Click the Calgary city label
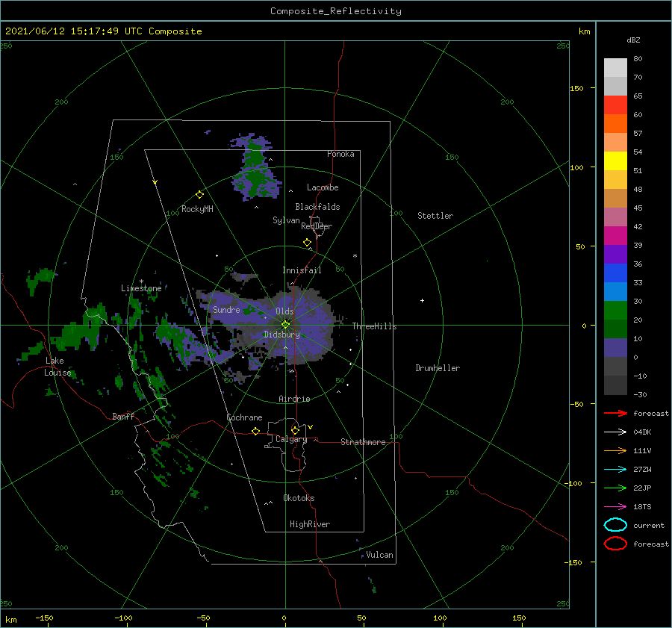Viewport: 672px width, 628px height. [x=291, y=439]
